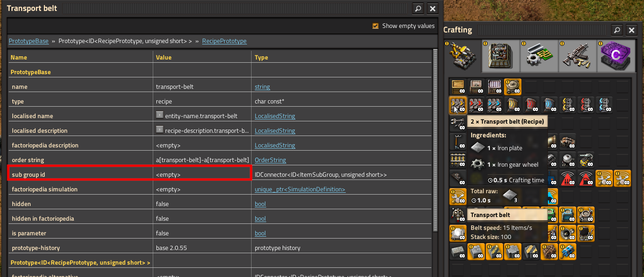Viewport: 644px width, 277px height.
Task: Select the burner inserter recipe
Action: (x=458, y=124)
